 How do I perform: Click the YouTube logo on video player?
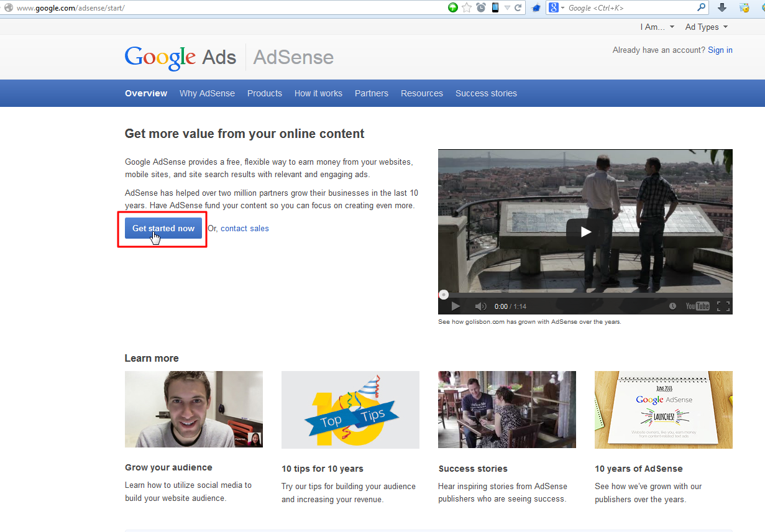pos(697,306)
